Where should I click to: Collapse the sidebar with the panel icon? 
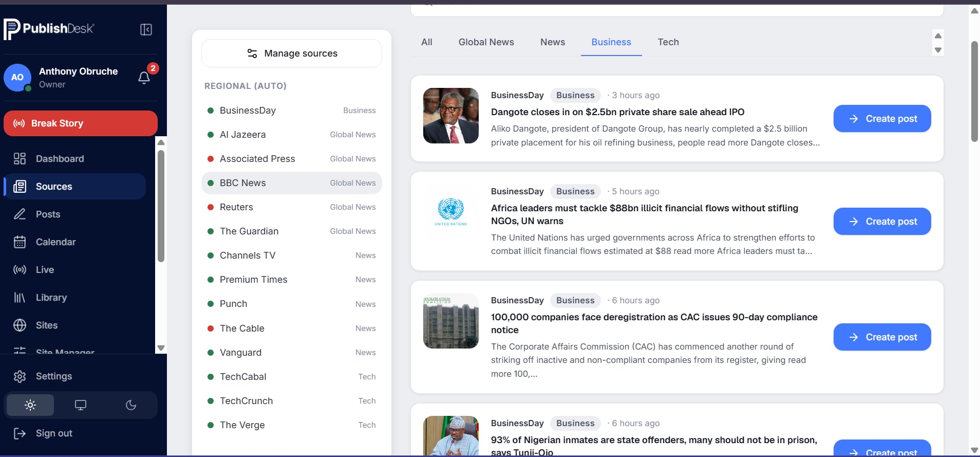point(146,30)
